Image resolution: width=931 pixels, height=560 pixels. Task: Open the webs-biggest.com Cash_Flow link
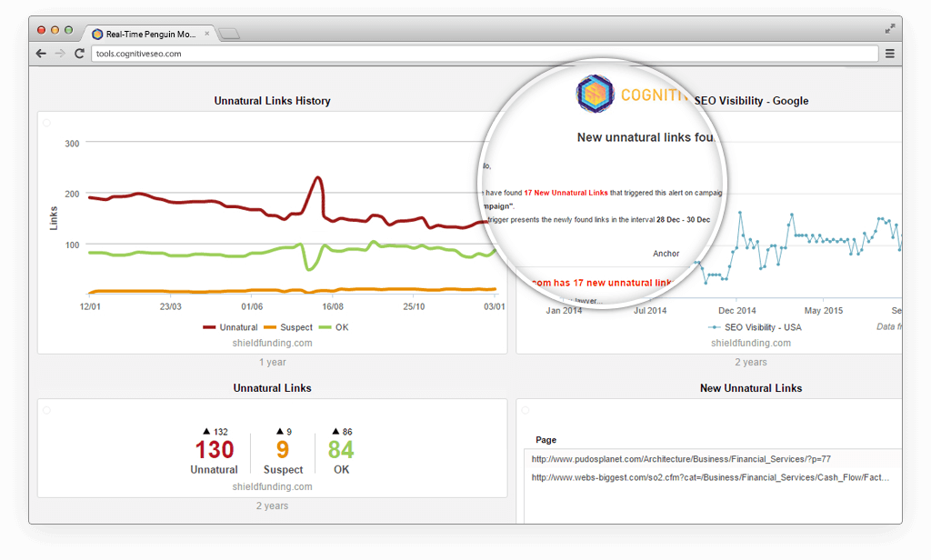[x=710, y=477]
